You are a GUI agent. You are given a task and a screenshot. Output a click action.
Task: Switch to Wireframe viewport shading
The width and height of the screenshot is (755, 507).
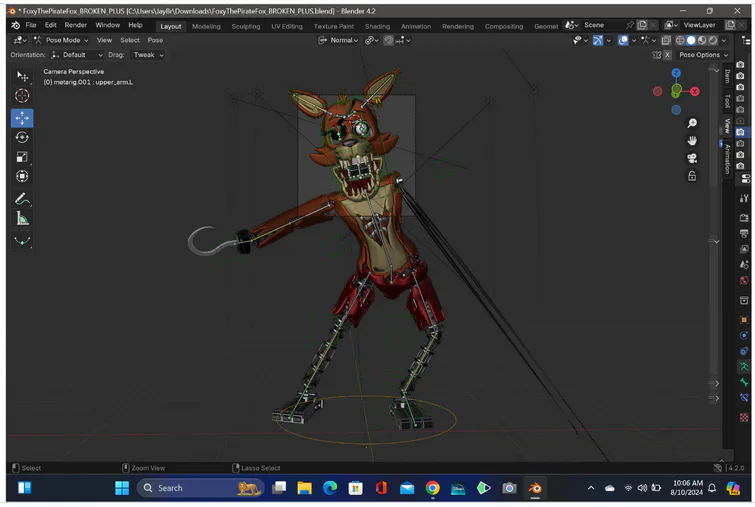(680, 40)
